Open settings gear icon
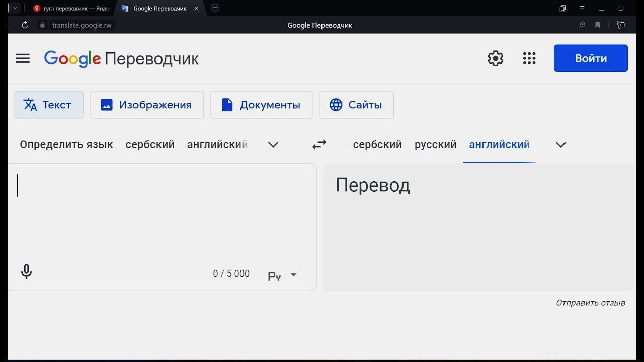The image size is (644, 362). click(496, 58)
